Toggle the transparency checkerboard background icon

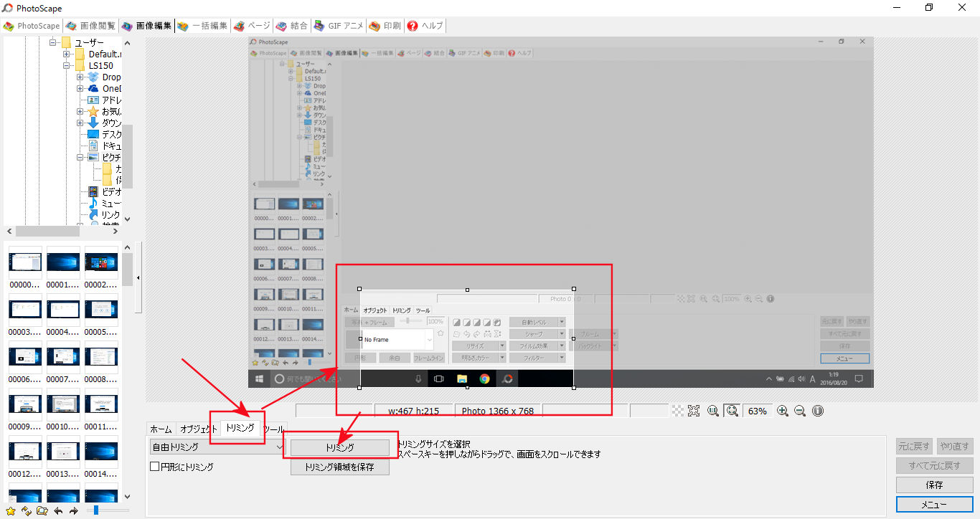[677, 411]
